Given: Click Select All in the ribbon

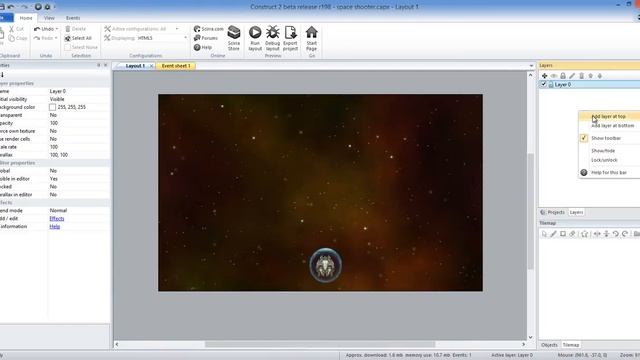Looking at the screenshot, I should pyautogui.click(x=78, y=38).
